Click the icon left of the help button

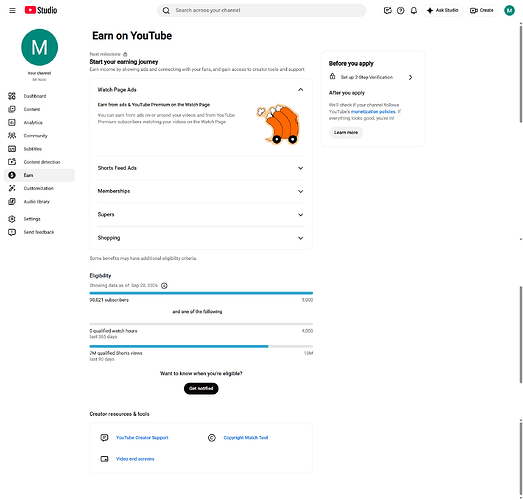coord(387,10)
